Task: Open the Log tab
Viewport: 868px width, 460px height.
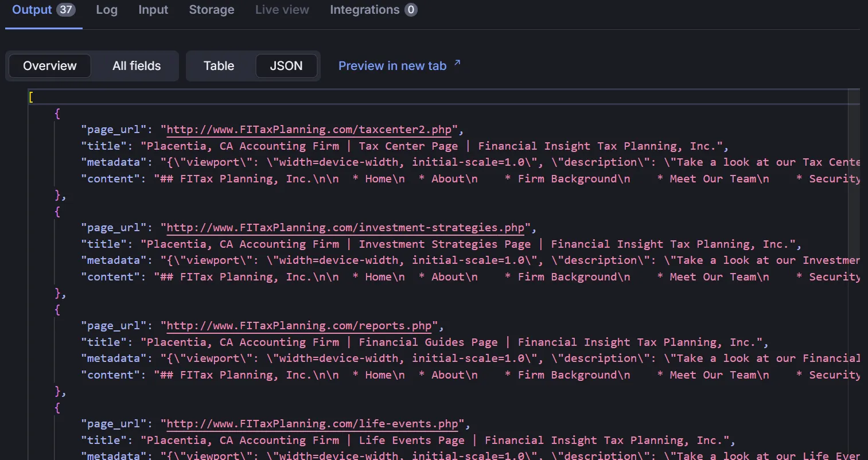Action: point(107,10)
